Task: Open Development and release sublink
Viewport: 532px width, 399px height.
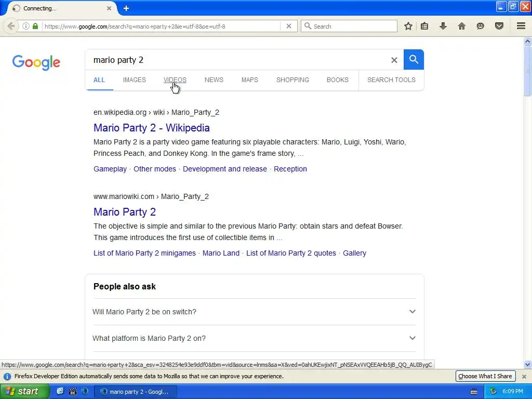Action: click(225, 169)
